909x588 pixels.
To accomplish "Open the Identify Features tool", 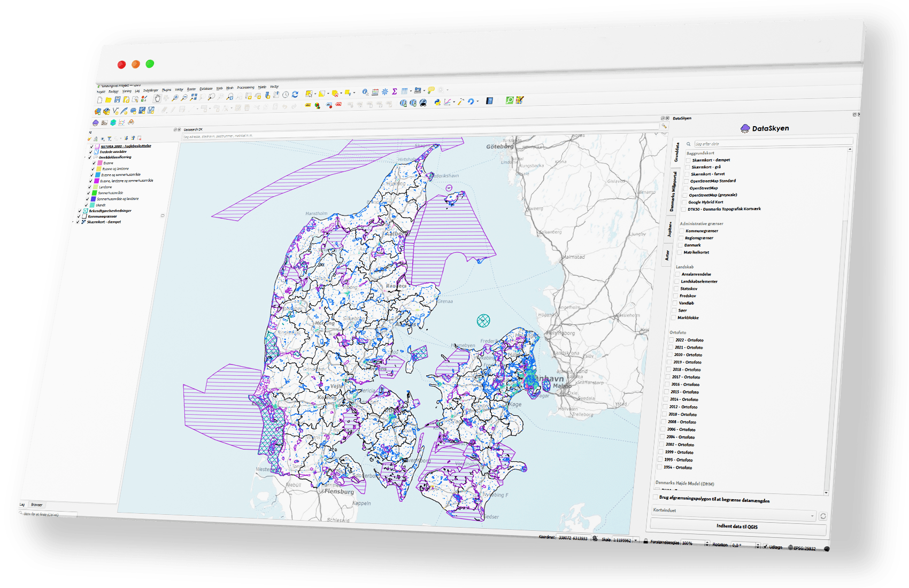I will [365, 92].
